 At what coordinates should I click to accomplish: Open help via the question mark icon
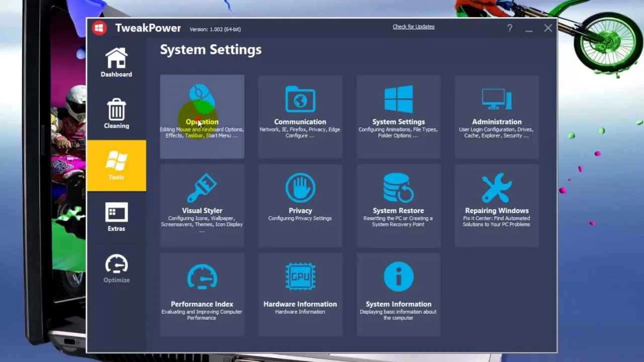tap(510, 28)
